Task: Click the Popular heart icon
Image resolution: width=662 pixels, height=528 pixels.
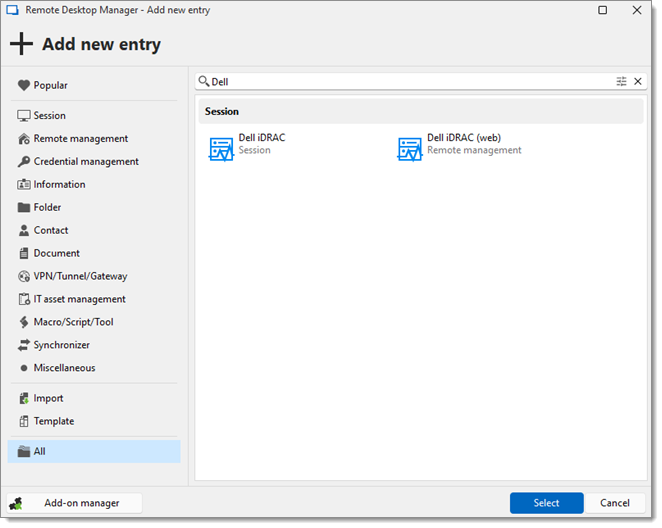Action: 24,85
